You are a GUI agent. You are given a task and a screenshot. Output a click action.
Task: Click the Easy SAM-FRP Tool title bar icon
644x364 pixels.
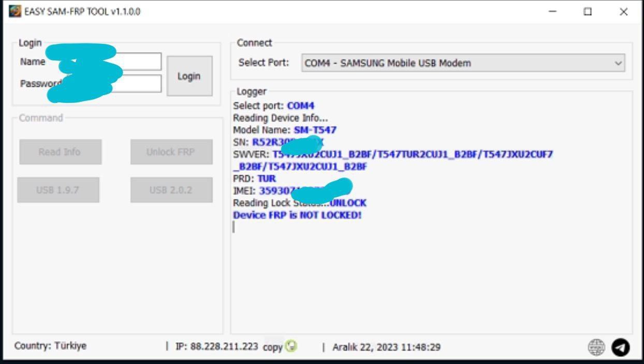(x=16, y=11)
